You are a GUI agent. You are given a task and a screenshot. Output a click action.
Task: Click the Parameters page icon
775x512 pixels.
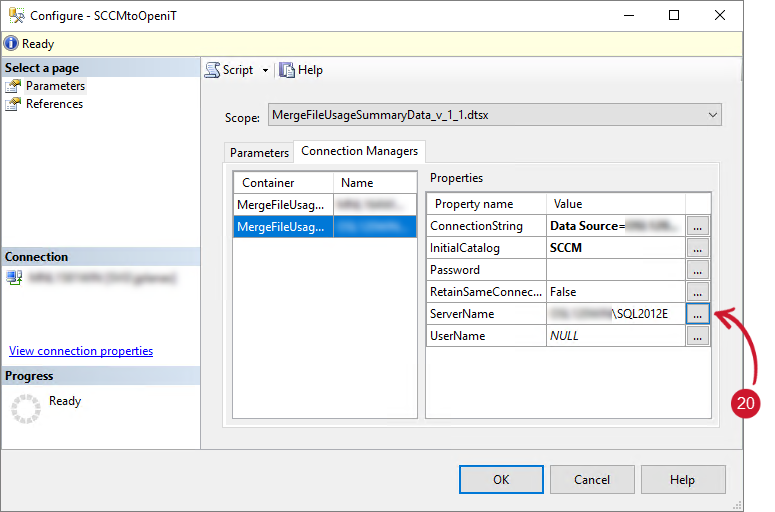(x=13, y=86)
